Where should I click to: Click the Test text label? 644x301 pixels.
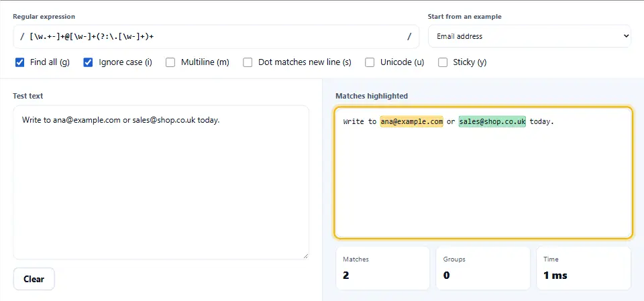(28, 96)
